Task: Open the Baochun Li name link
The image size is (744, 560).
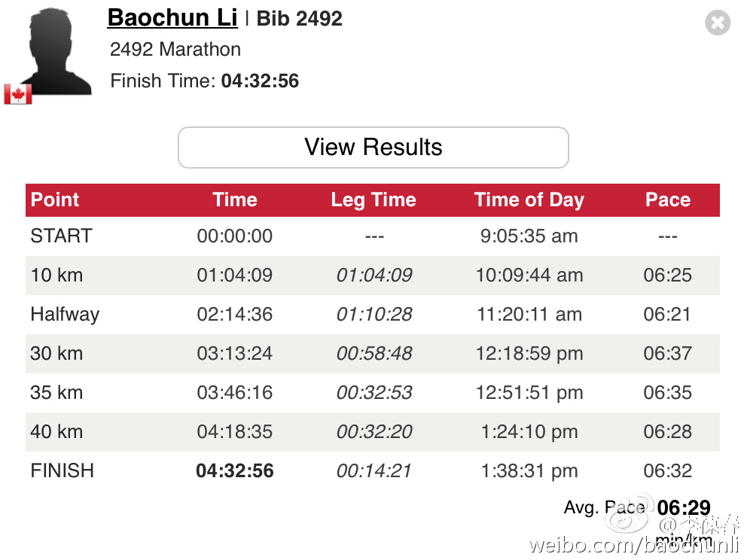Action: click(172, 18)
